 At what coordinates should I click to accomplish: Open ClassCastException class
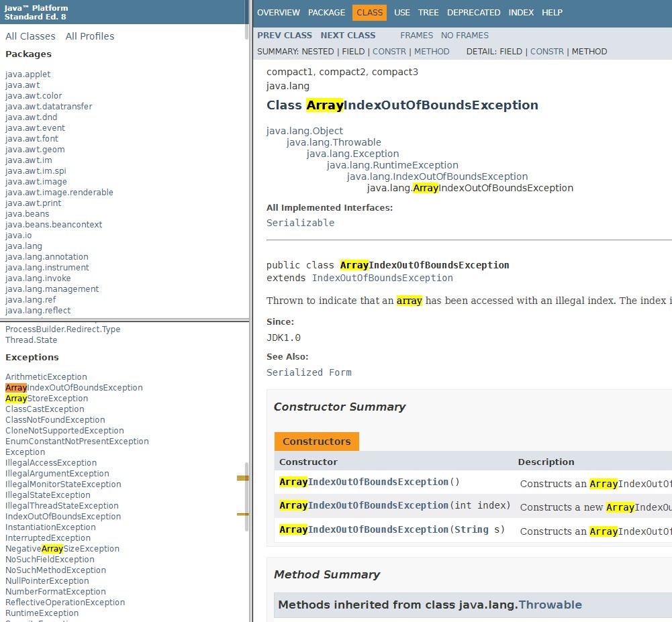(44, 409)
